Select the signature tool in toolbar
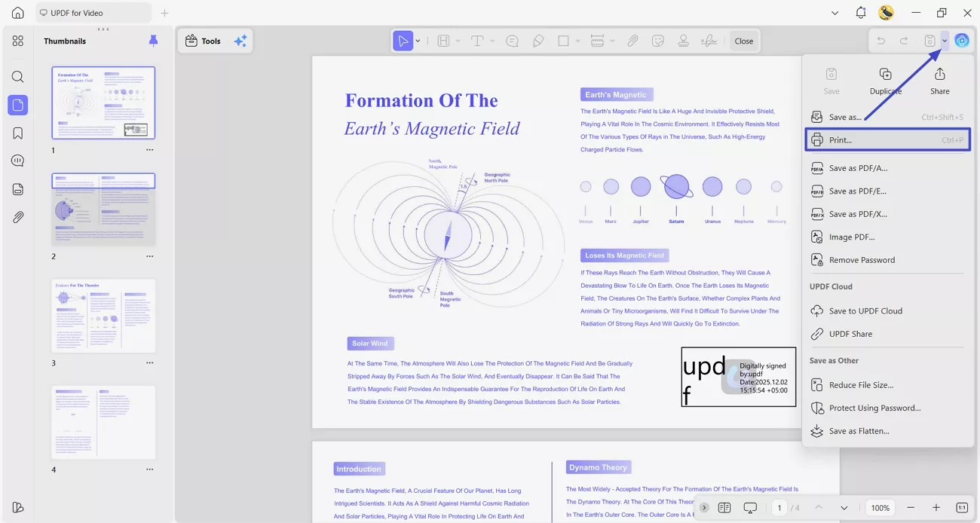Screen dimensions: 980x523 pos(709,41)
